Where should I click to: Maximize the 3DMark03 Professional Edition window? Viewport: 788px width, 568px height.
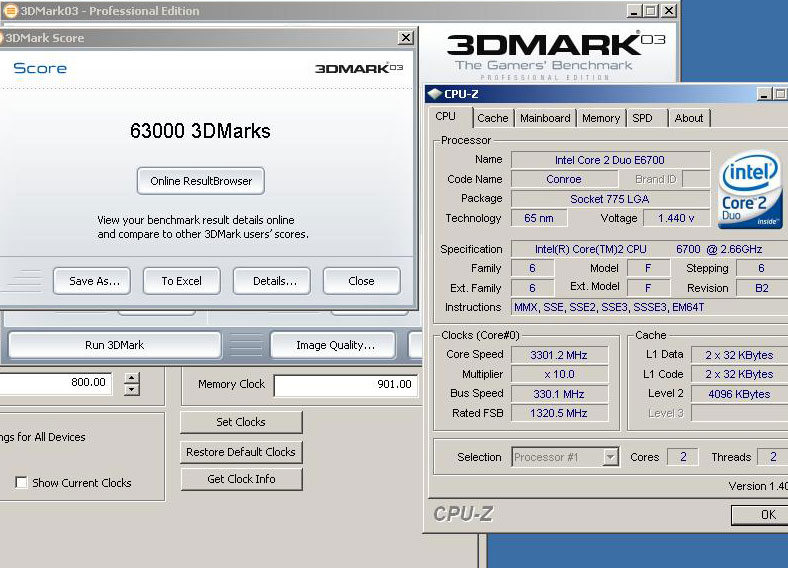650,11
